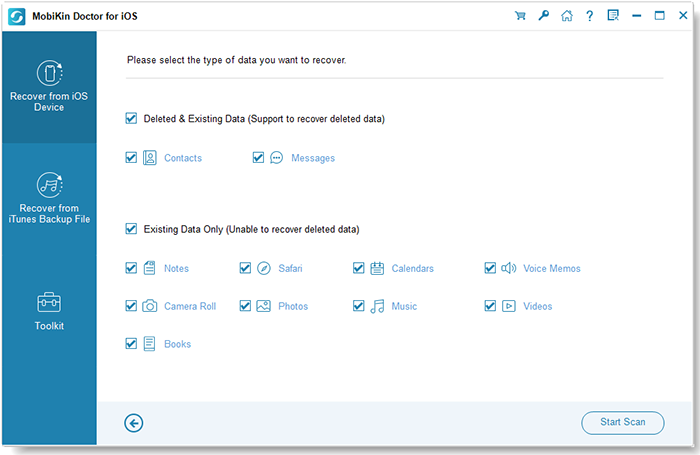This screenshot has width=700, height=455.
Task: Click the Music note icon
Action: [377, 306]
